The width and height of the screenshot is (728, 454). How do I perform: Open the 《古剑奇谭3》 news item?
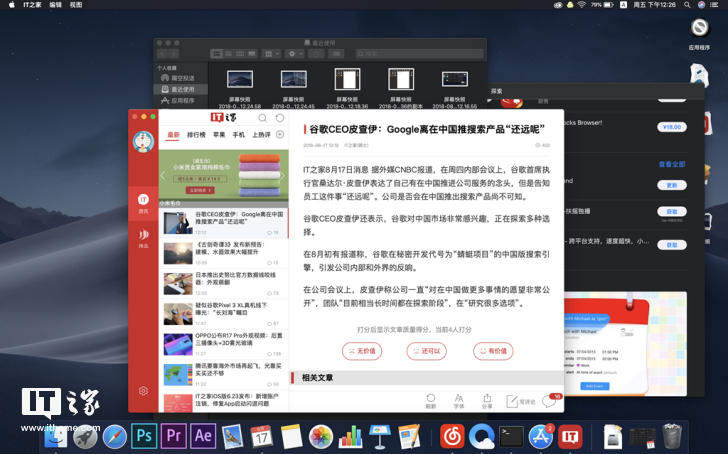click(224, 253)
